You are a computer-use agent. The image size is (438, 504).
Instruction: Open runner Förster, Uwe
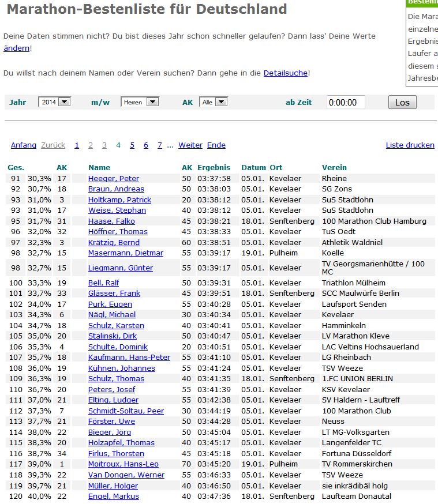[111, 421]
